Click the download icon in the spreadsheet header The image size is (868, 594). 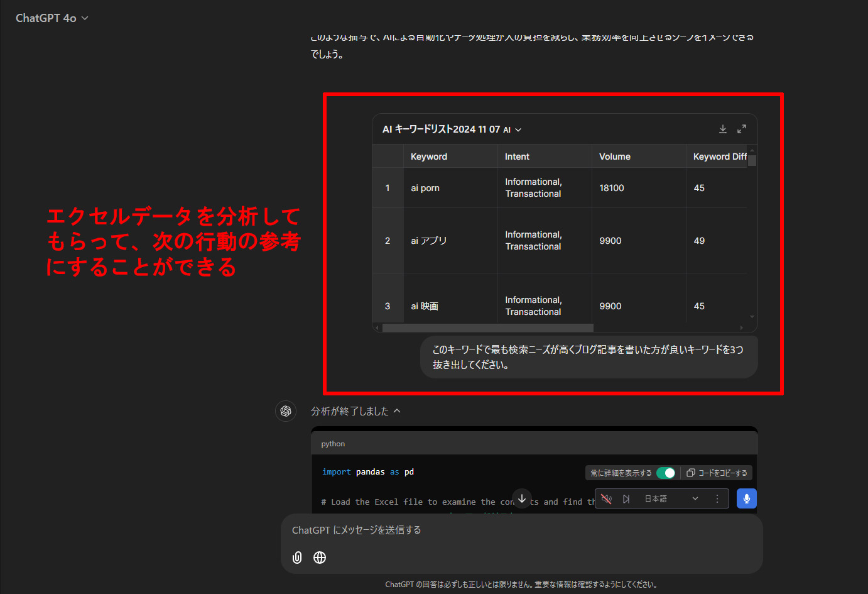pyautogui.click(x=723, y=129)
